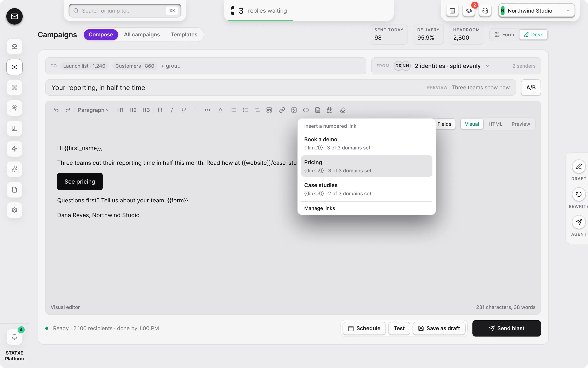Expand the Northwind Studio workspace selector
The image size is (588, 368).
tap(537, 11)
